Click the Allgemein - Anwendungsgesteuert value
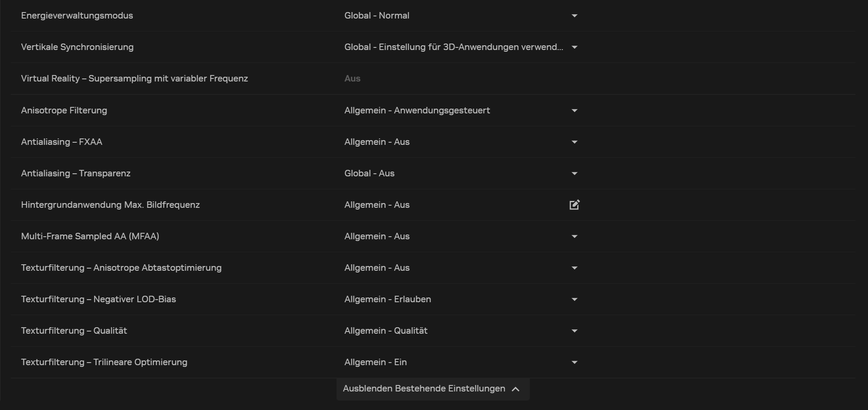 tap(417, 111)
